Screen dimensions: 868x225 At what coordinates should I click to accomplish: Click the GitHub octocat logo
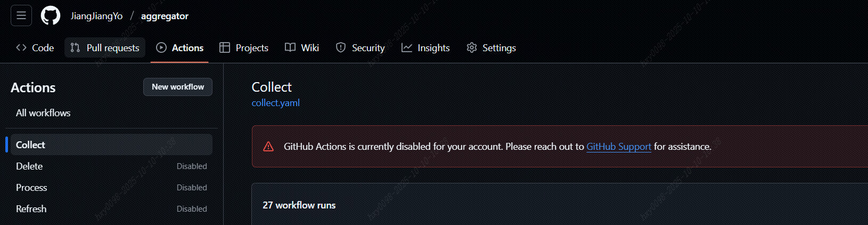coord(51,15)
